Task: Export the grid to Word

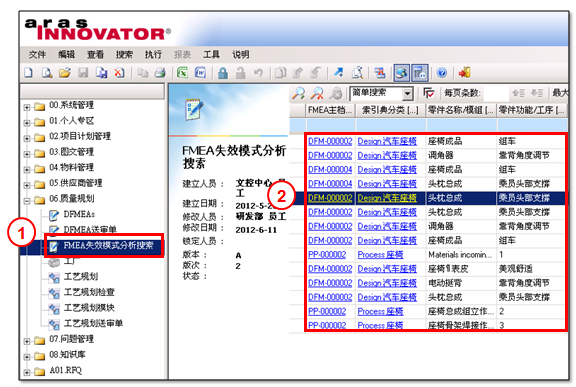Action: pyautogui.click(x=200, y=72)
